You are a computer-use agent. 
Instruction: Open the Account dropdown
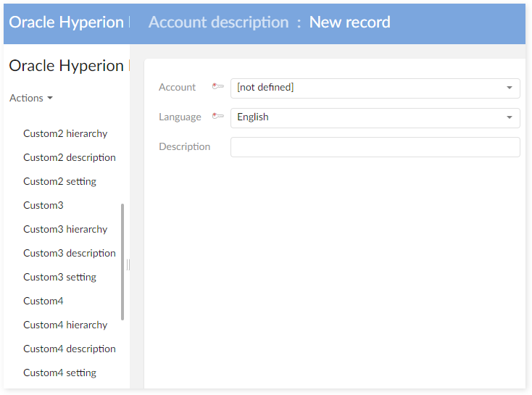[375, 88]
